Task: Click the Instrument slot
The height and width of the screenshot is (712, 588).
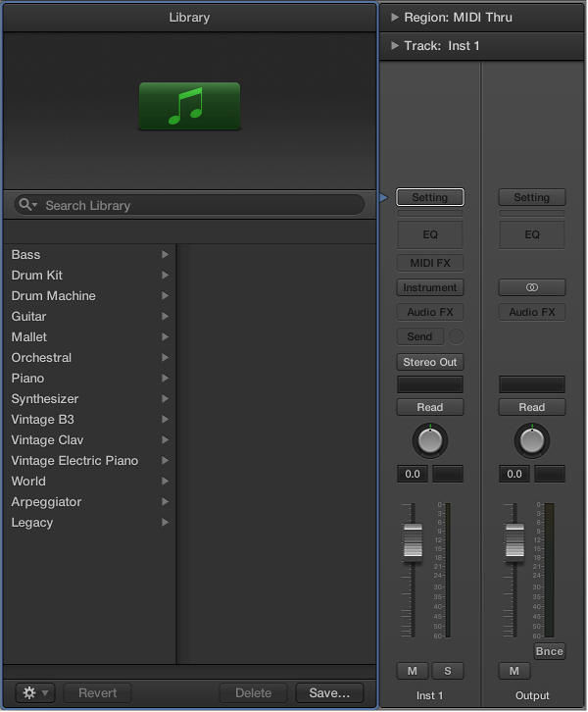Action: pos(430,287)
